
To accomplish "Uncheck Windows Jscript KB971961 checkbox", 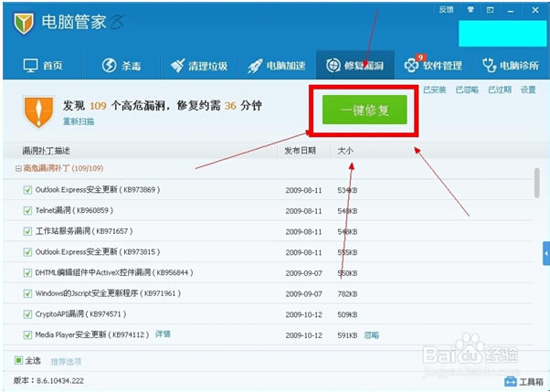I will coord(27,293).
